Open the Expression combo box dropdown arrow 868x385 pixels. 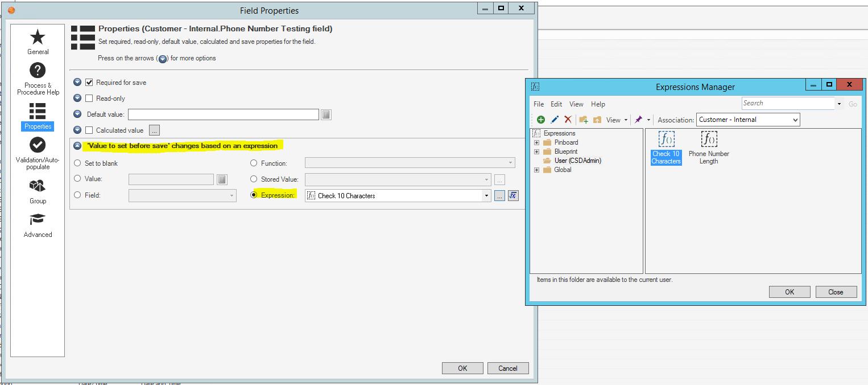[486, 195]
